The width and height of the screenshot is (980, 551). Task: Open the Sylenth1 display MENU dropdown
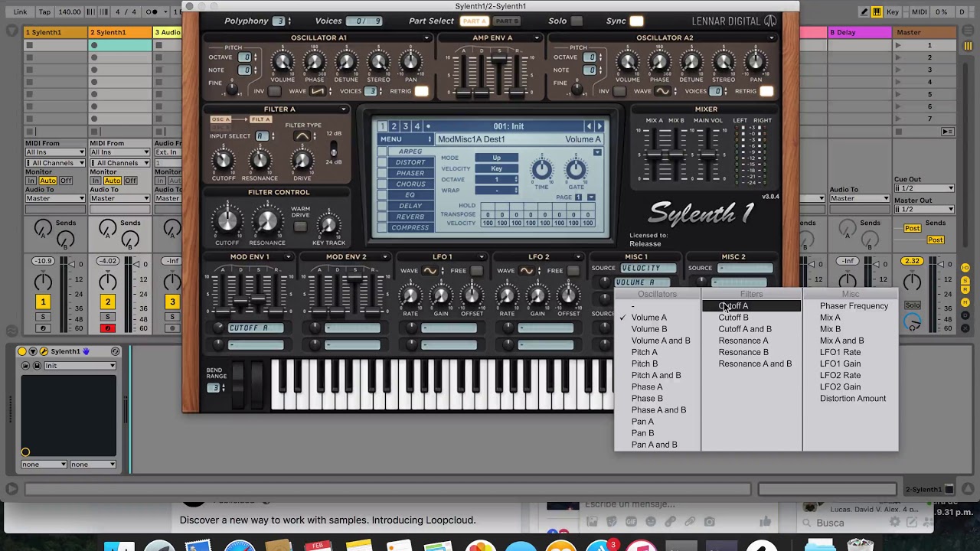click(406, 139)
